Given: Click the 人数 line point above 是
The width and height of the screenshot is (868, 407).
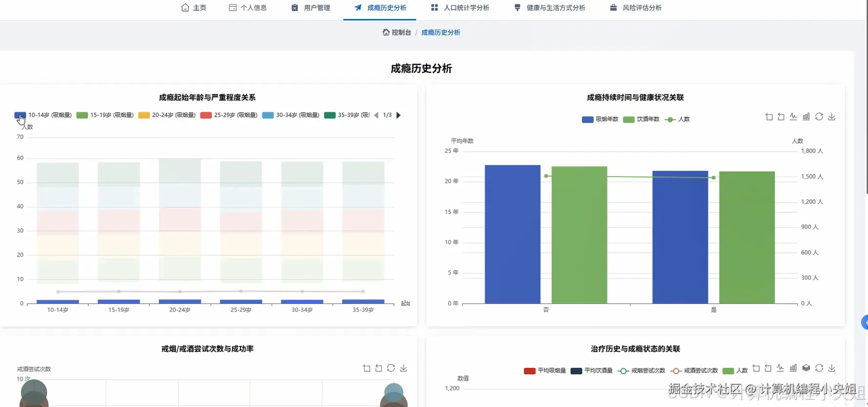Looking at the screenshot, I should pyautogui.click(x=714, y=178).
